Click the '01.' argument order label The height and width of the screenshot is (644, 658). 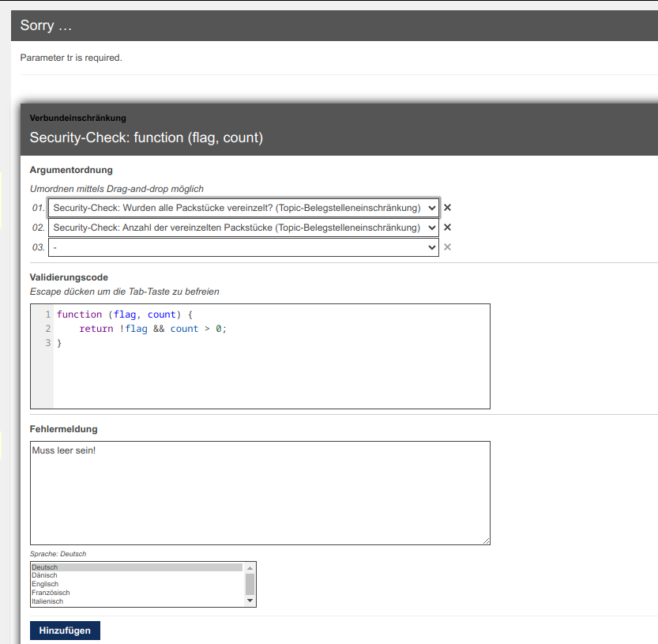coord(38,208)
